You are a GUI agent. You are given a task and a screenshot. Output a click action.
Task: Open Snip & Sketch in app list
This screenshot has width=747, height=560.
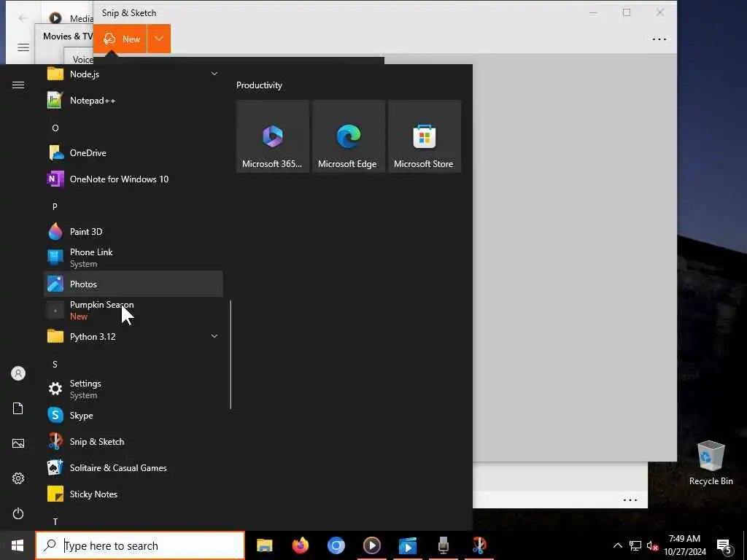(133, 441)
